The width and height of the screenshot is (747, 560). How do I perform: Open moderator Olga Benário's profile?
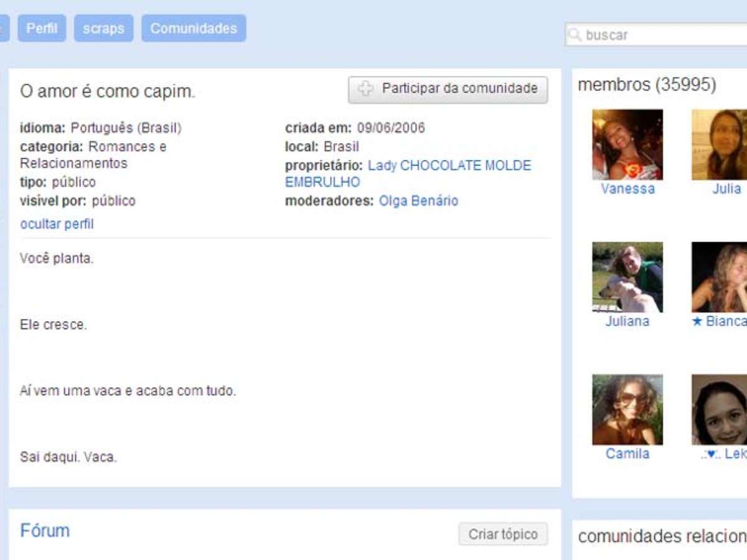point(418,201)
